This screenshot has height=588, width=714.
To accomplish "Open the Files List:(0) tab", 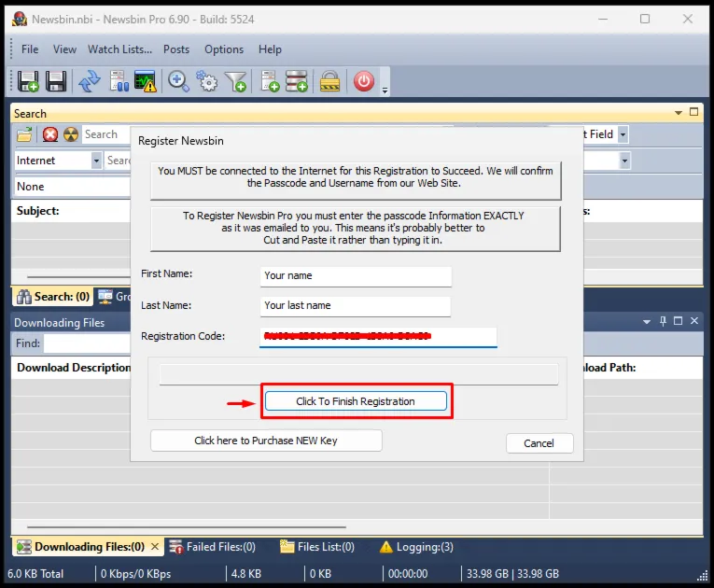I will [x=317, y=547].
